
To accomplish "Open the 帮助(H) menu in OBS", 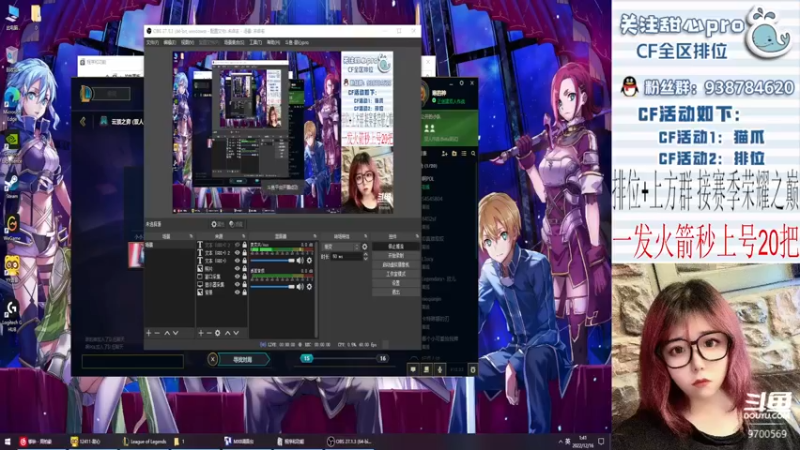I will point(273,42).
